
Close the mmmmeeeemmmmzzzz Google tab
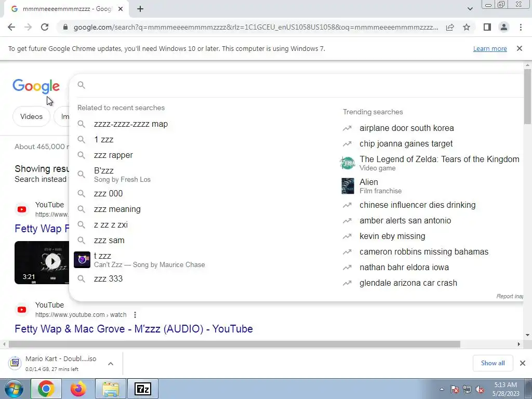(121, 9)
